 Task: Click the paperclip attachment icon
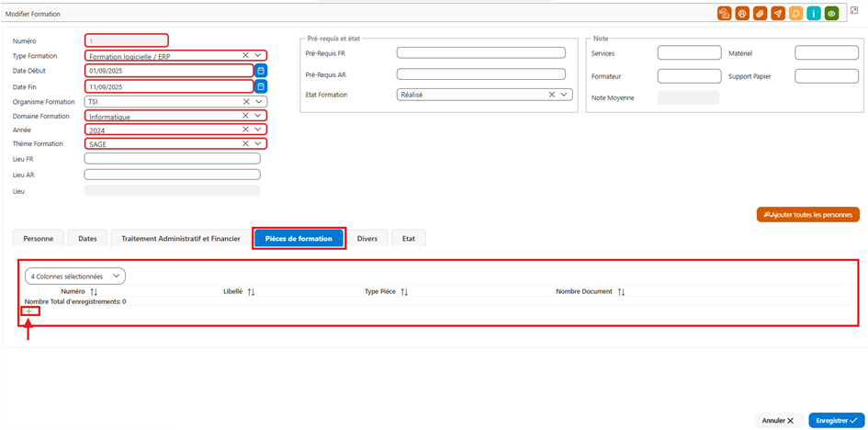coord(760,13)
